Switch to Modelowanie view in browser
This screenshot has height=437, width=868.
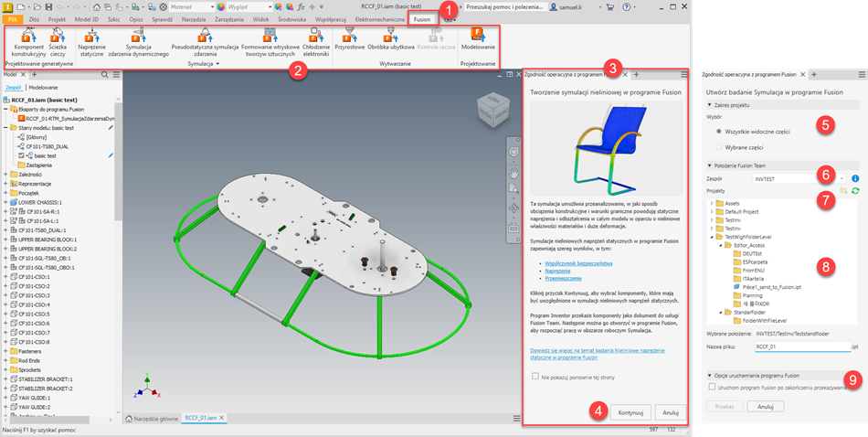(43, 88)
